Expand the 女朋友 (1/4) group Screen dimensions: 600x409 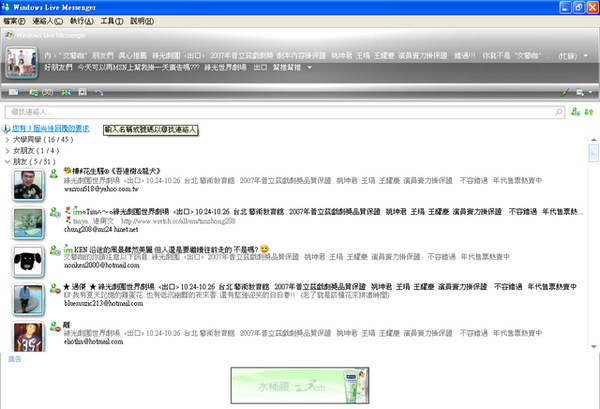coord(7,151)
